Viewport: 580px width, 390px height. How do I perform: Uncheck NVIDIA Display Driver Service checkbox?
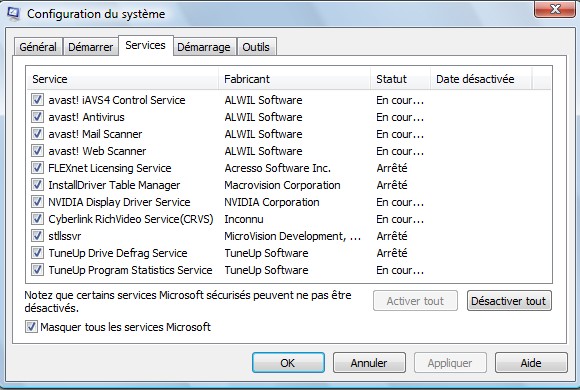[x=37, y=202]
